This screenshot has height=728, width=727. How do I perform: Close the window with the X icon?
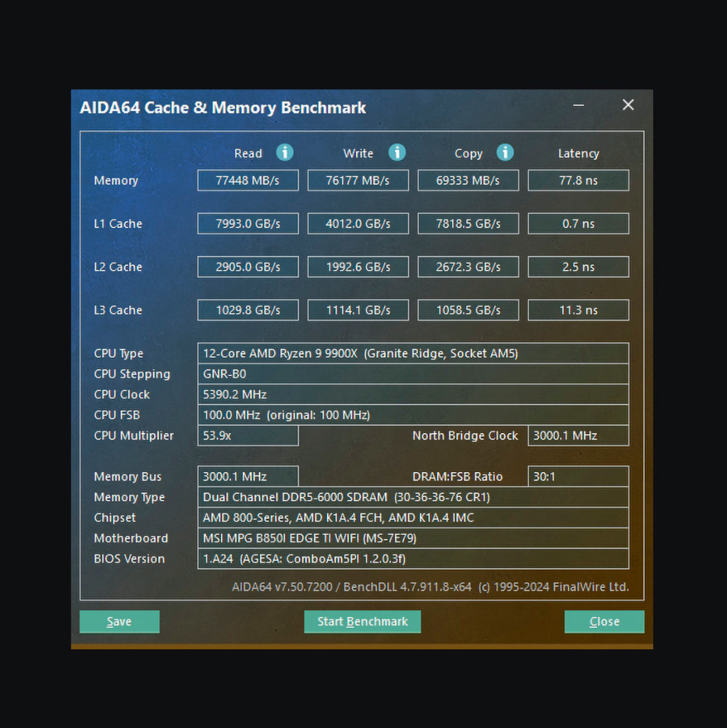coord(628,105)
